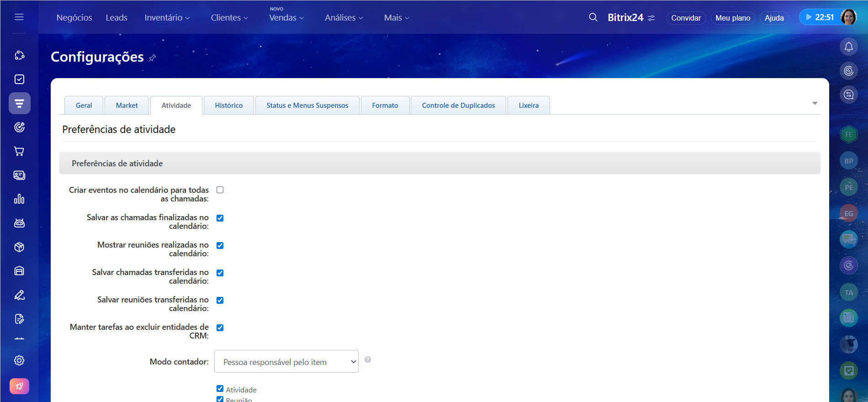
Task: Open the Modo contador dropdown
Action: [286, 361]
